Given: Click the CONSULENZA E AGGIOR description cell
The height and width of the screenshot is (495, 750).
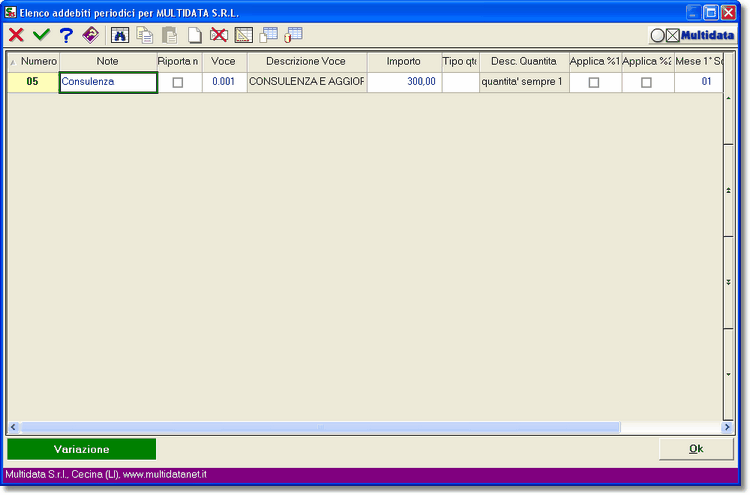Looking at the screenshot, I should point(307,82).
